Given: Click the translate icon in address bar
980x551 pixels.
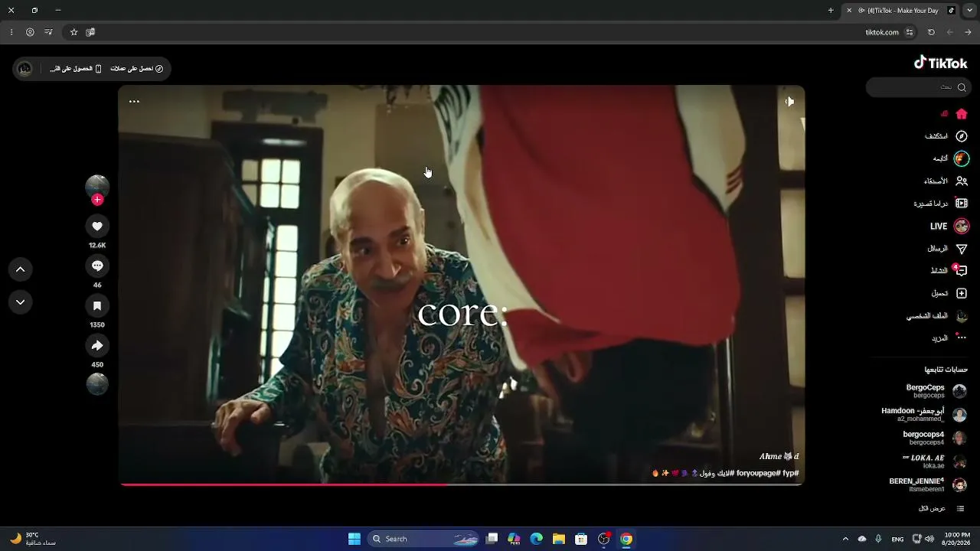Looking at the screenshot, I should click(x=90, y=32).
